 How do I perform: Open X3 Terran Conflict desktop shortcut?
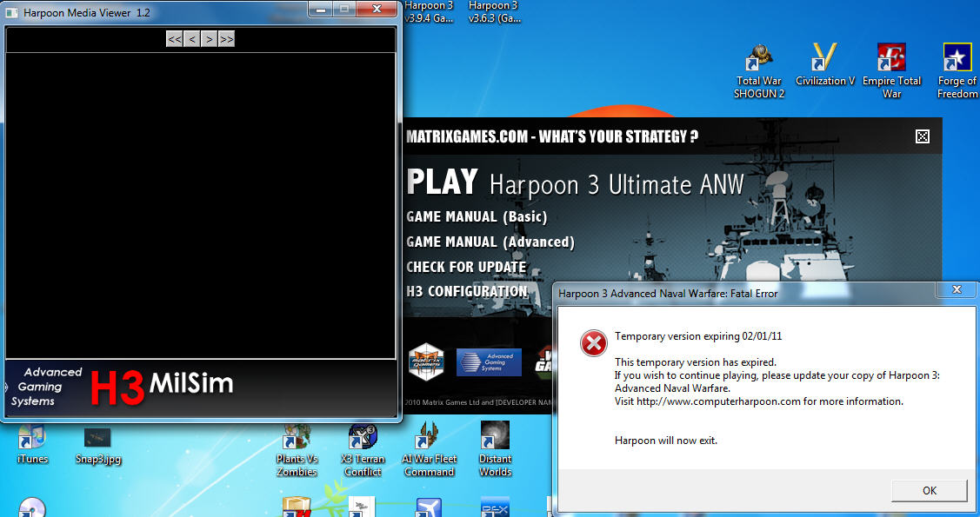[x=363, y=451]
